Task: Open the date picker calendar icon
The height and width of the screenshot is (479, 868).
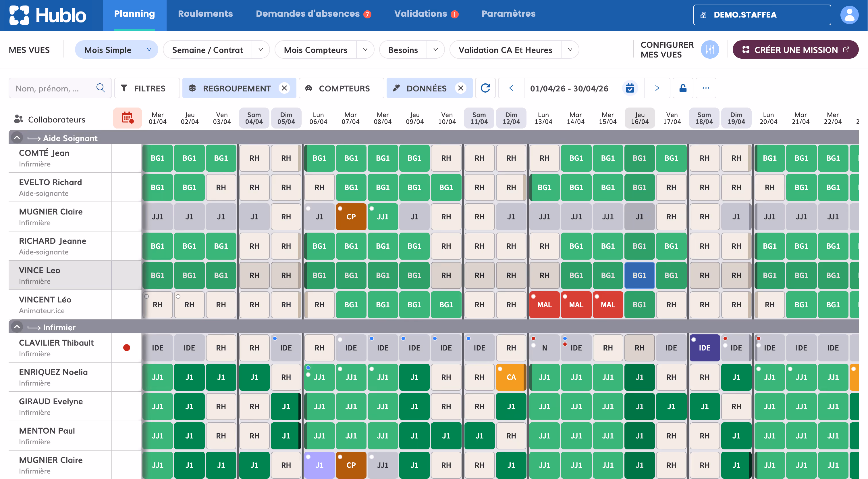Action: [630, 88]
